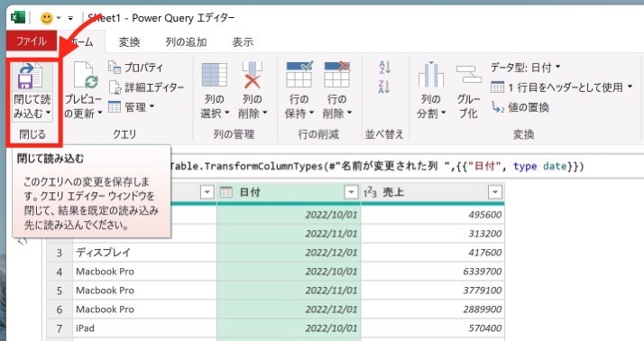
Task: Select the Macbook Pro cell in row 6
Action: (x=144, y=309)
